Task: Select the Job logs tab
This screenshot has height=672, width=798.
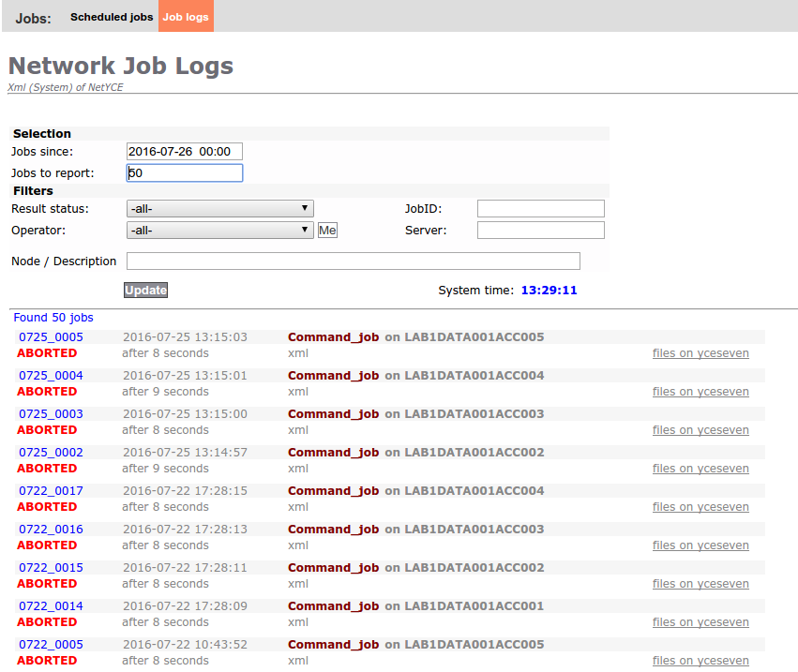Action: [186, 16]
